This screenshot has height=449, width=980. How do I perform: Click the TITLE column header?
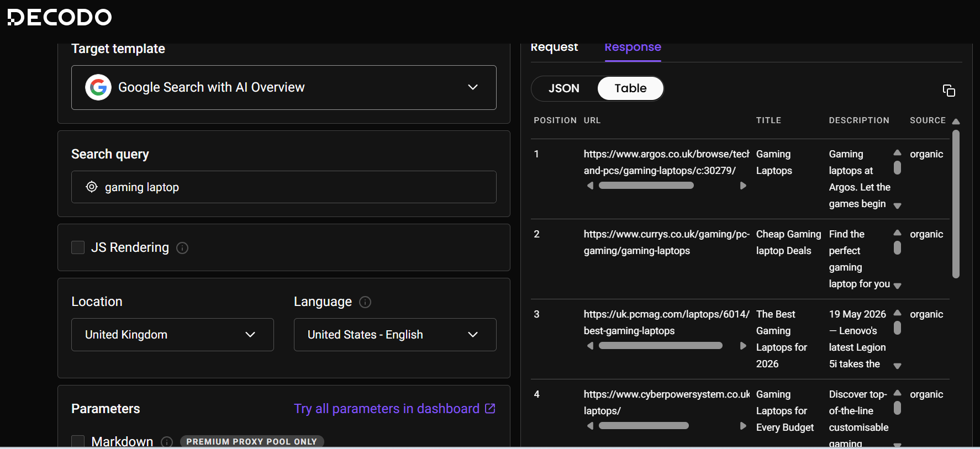768,120
